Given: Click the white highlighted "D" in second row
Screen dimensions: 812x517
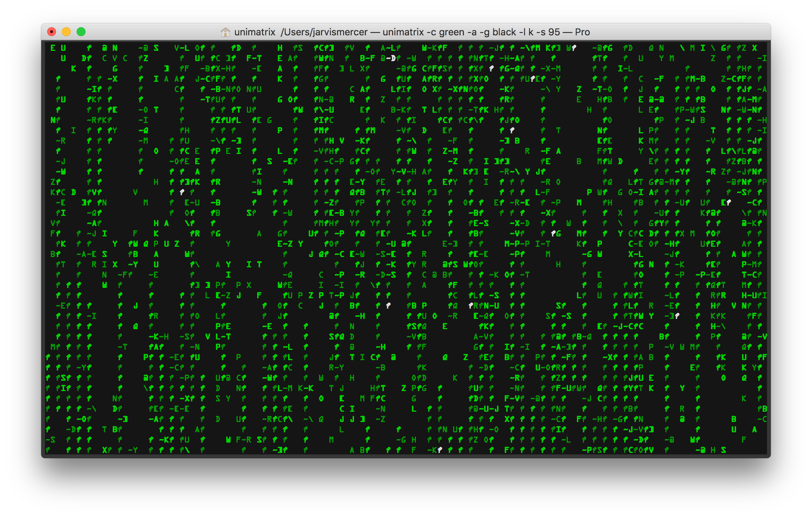Looking at the screenshot, I should pyautogui.click(x=393, y=58).
